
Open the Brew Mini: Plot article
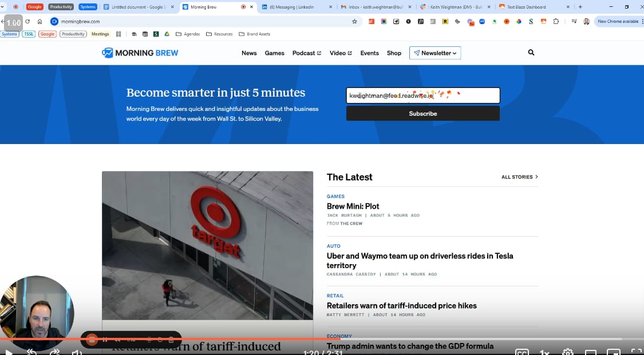pos(353,206)
